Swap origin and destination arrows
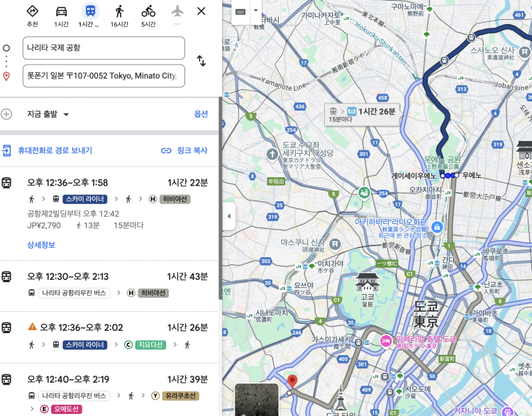This screenshot has width=532, height=416. pos(201,61)
